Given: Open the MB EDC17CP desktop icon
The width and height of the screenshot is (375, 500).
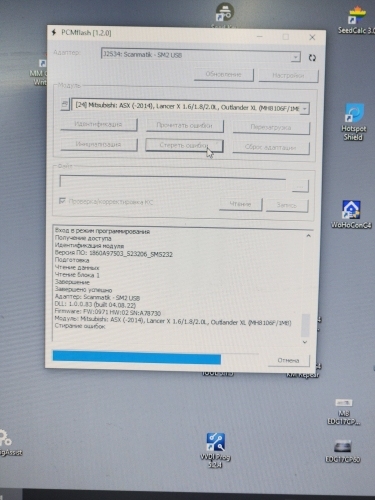Looking at the screenshot, I should pos(344,412).
